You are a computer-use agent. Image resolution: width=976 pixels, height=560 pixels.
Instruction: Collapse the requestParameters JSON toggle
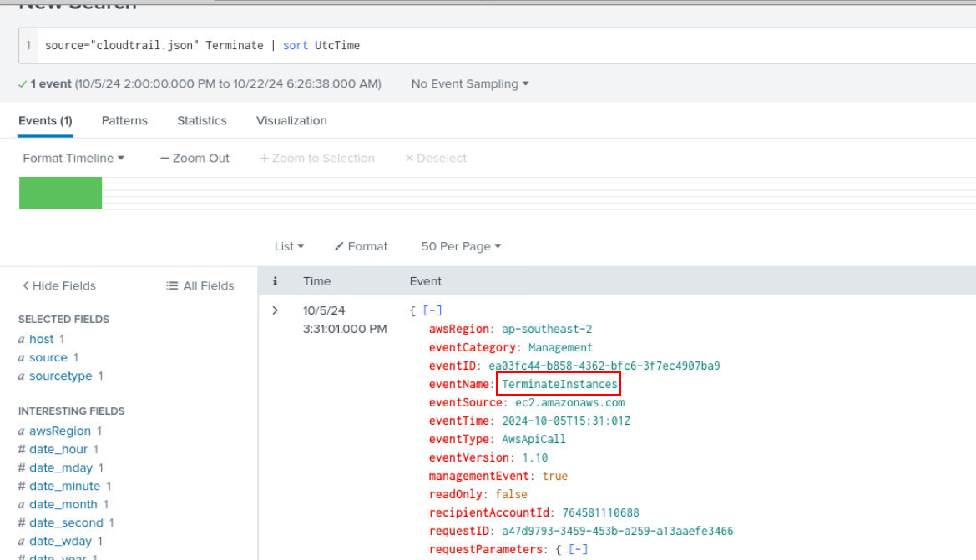click(578, 549)
